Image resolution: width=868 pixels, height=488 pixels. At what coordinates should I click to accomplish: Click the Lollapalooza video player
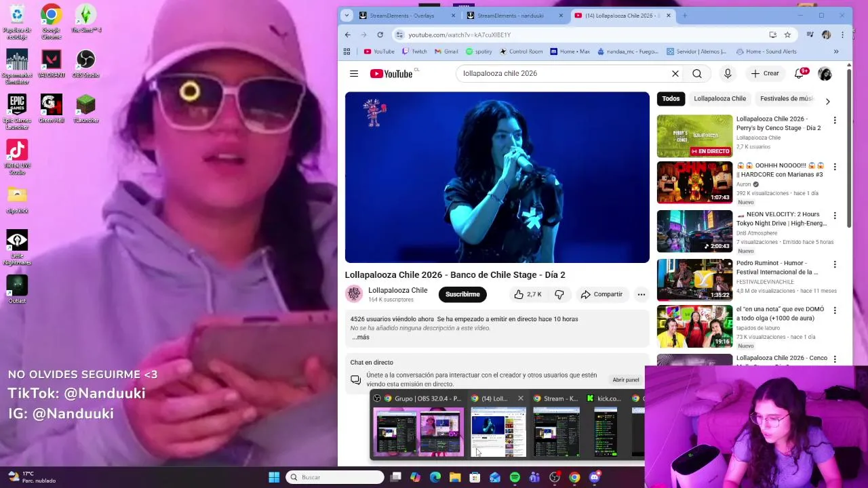click(x=497, y=177)
